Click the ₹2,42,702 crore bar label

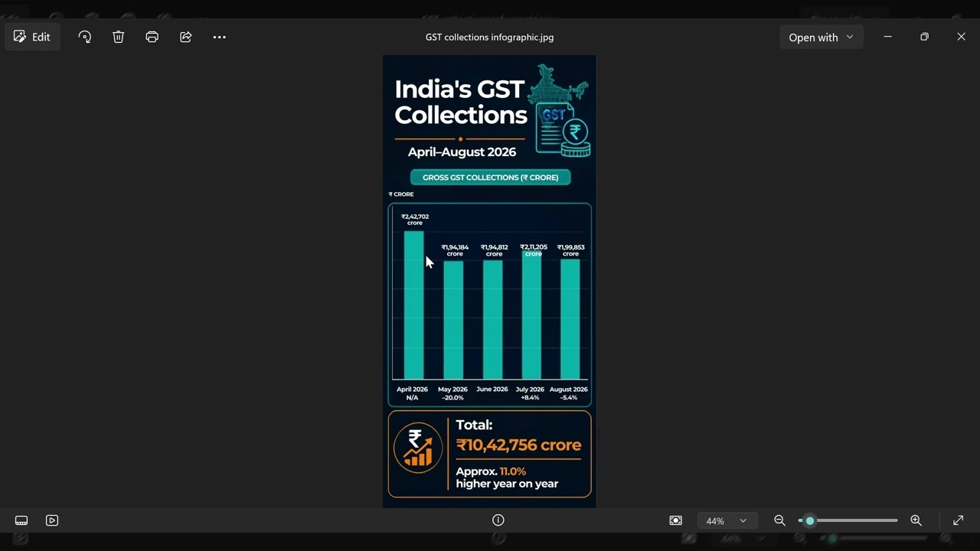click(x=415, y=220)
